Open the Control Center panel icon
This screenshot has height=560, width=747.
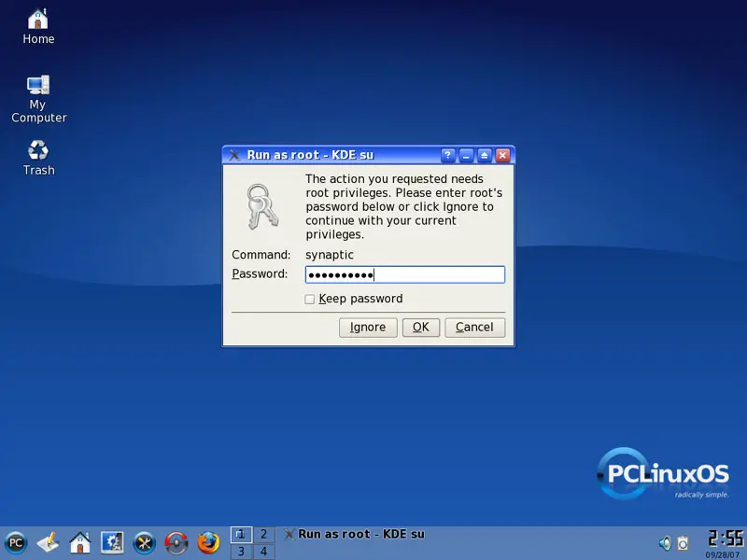click(112, 543)
